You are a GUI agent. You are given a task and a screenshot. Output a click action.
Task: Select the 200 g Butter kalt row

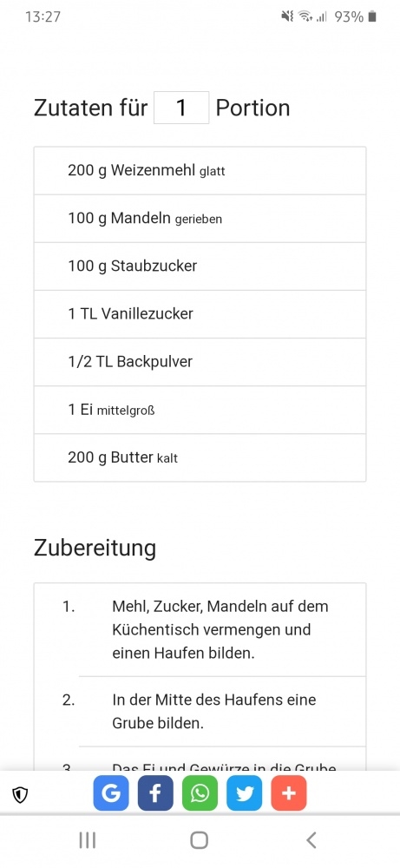coord(200,457)
